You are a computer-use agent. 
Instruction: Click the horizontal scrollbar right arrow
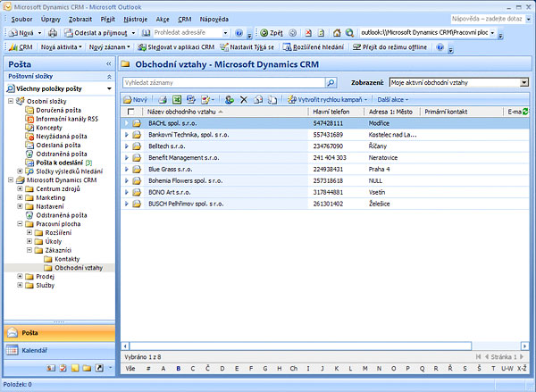click(x=524, y=346)
